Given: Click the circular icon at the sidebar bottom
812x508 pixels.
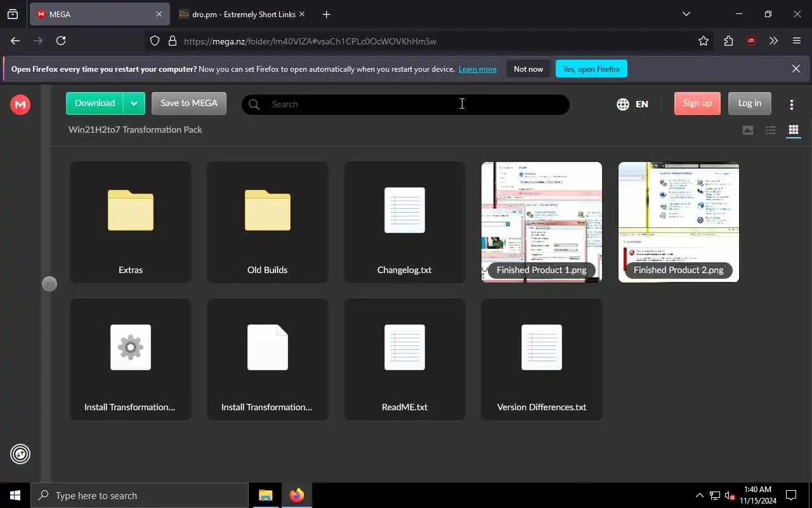Looking at the screenshot, I should click(x=20, y=454).
